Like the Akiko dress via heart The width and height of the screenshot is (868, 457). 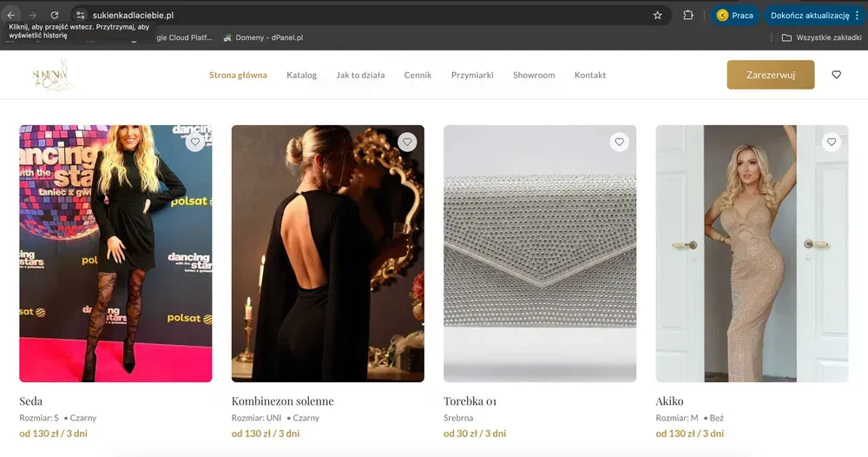[x=831, y=142]
